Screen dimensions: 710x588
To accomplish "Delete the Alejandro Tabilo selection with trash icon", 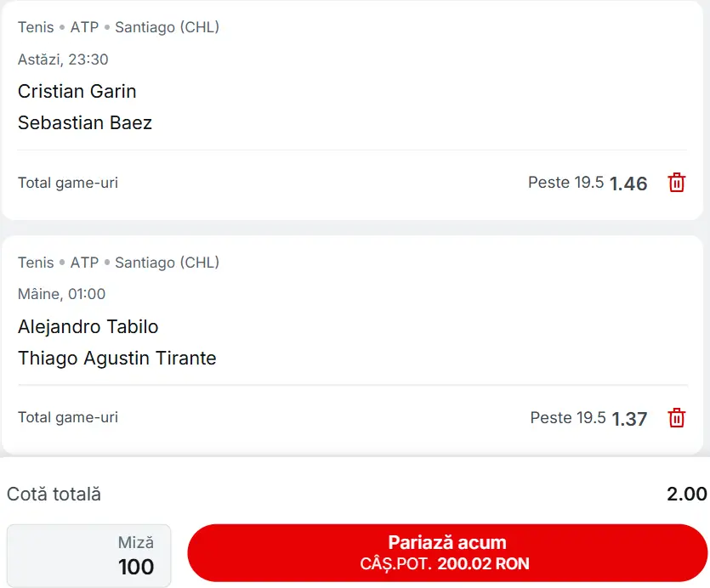I will pos(677,417).
